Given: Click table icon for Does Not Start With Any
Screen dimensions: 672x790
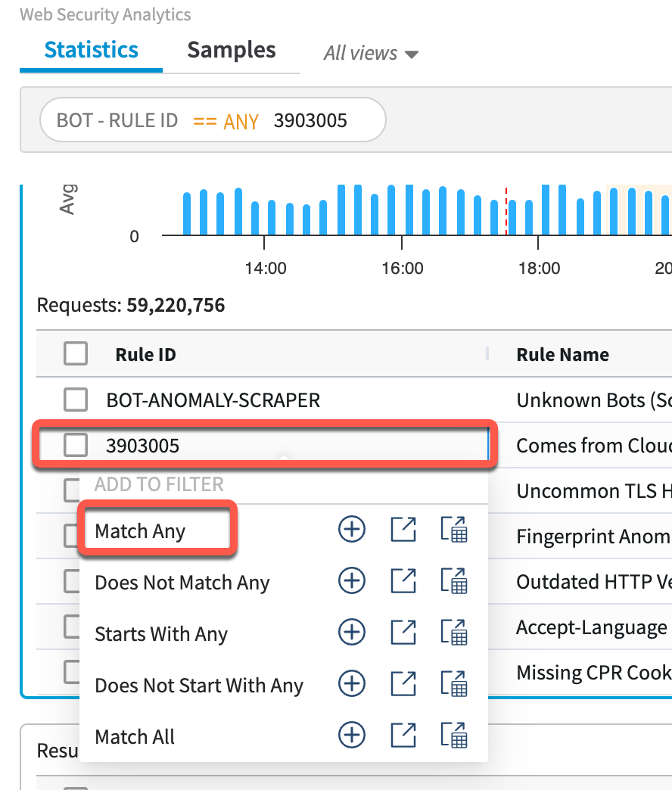Looking at the screenshot, I should pos(454,685).
